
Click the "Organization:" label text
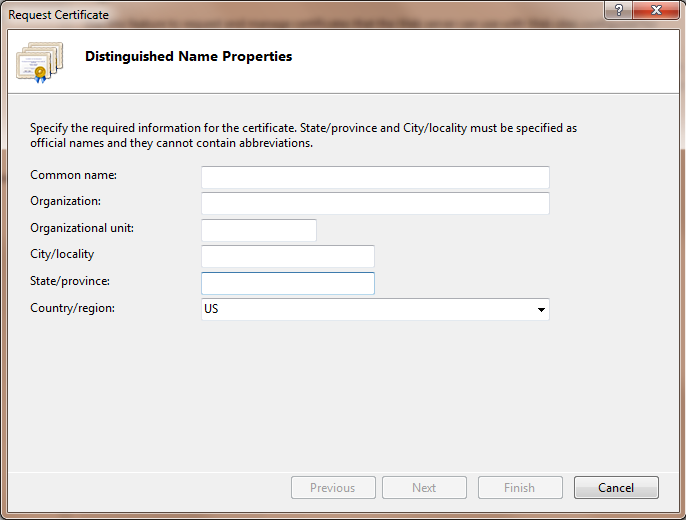click(66, 202)
